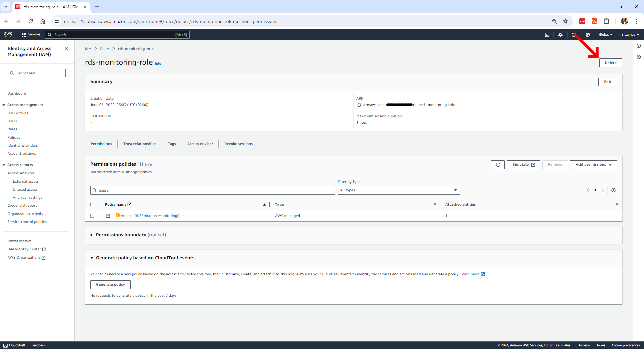
Task: Bookmark this page with star icon
Action: click(x=565, y=21)
